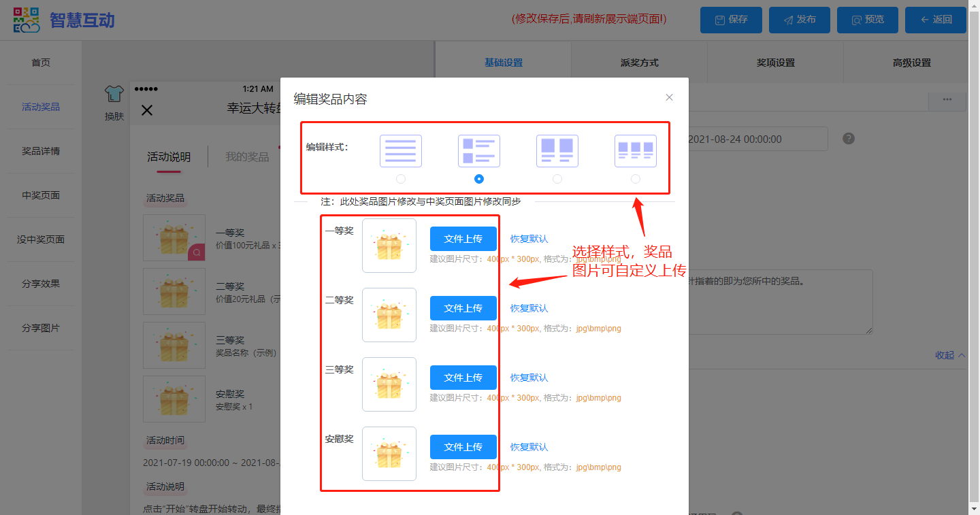Click the two-column grid style icon
The image size is (980, 515).
pyautogui.click(x=557, y=150)
